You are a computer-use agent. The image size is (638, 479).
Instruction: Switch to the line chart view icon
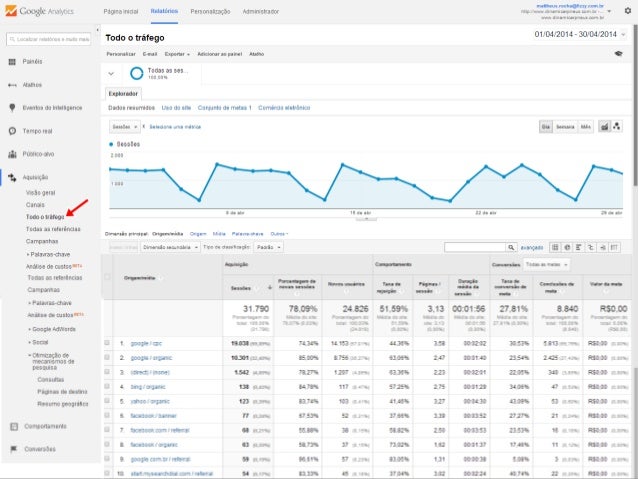point(604,127)
